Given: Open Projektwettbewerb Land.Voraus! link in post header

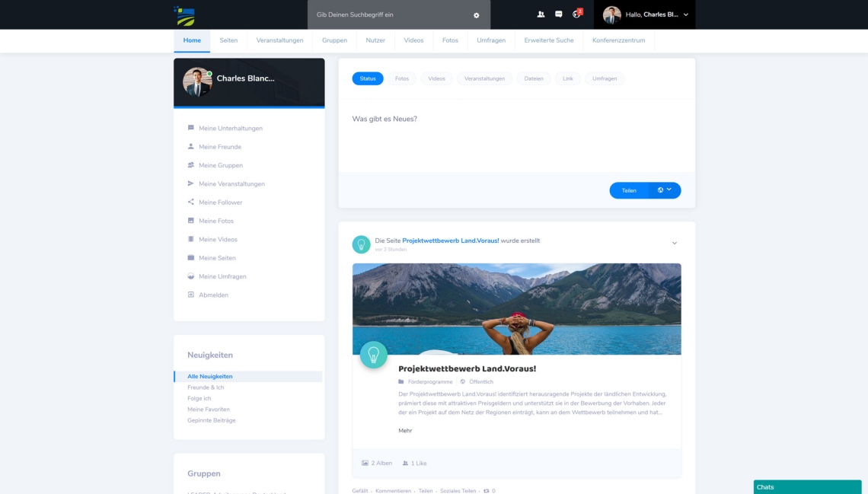Looking at the screenshot, I should (450, 241).
